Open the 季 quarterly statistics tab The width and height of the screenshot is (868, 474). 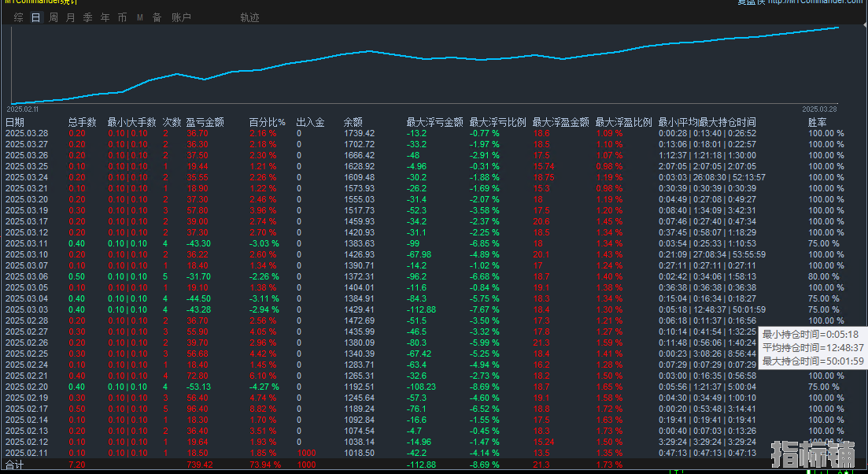click(87, 17)
